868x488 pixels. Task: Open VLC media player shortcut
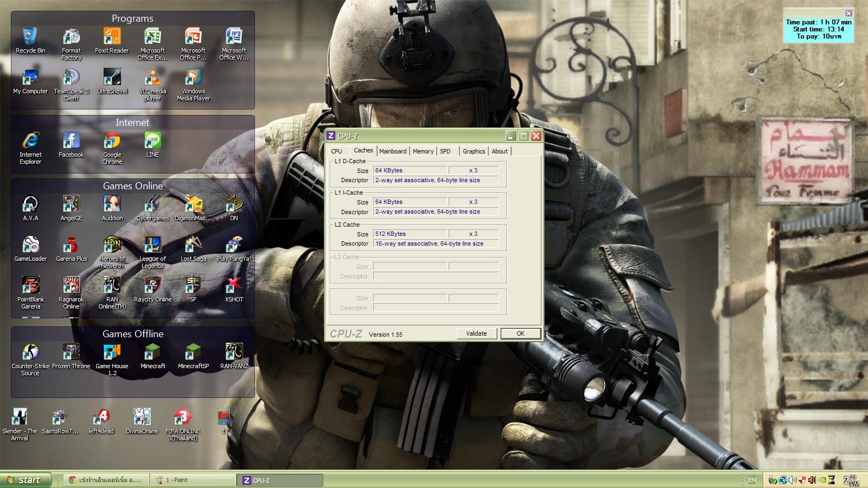(x=152, y=85)
